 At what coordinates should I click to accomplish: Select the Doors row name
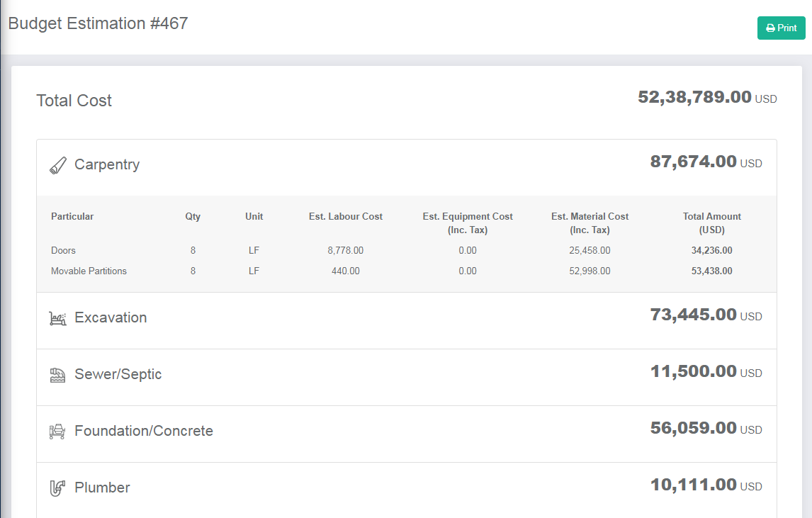coord(63,251)
